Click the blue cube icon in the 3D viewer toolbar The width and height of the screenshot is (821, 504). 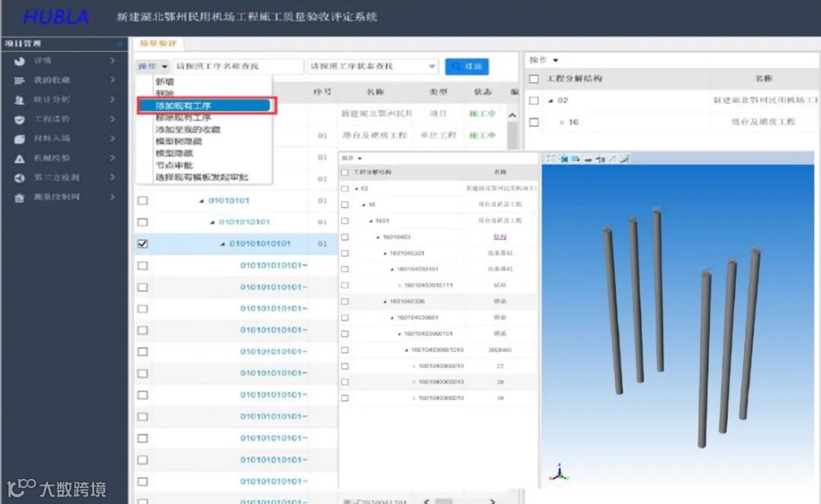click(563, 159)
